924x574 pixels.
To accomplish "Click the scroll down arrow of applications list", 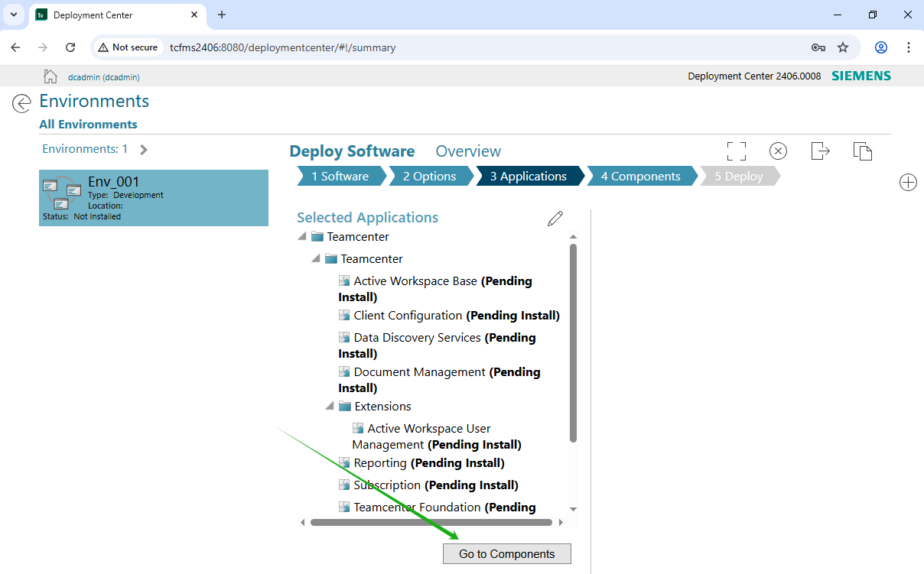I will (574, 509).
